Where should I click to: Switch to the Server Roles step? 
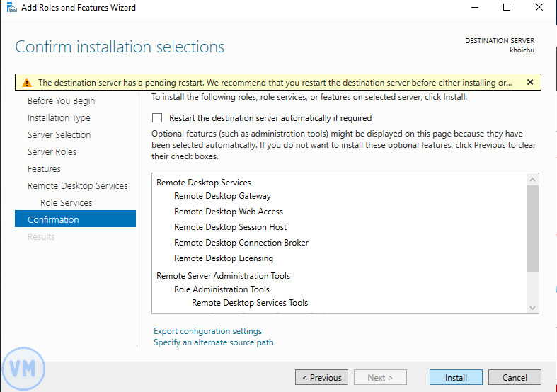pos(52,152)
